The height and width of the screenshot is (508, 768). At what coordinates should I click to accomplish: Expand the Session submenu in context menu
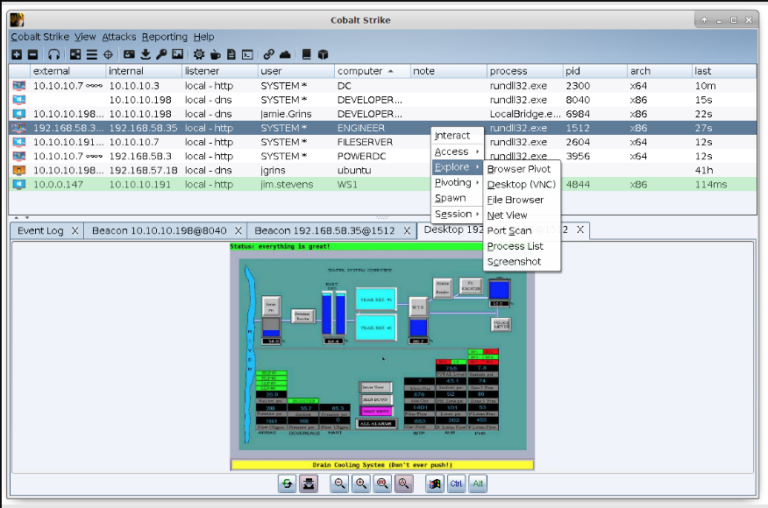[x=454, y=214]
